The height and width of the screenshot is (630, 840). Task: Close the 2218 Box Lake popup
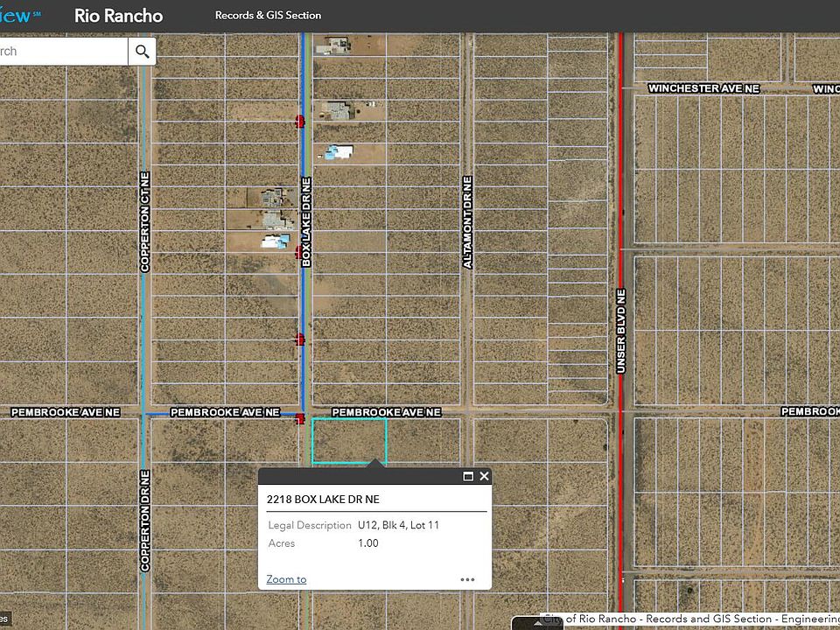tap(484, 476)
